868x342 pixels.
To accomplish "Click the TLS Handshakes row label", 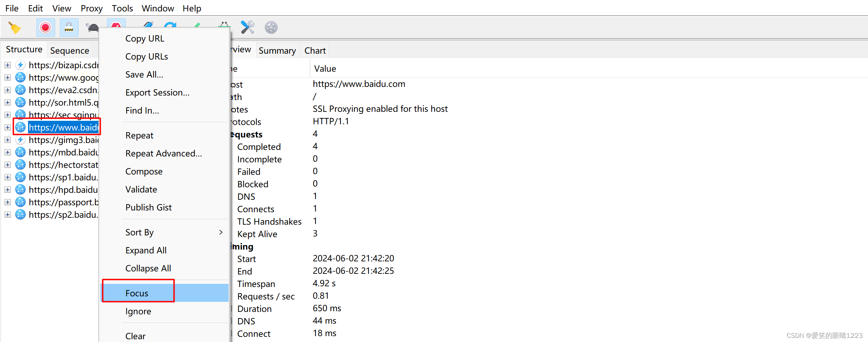I will point(269,222).
